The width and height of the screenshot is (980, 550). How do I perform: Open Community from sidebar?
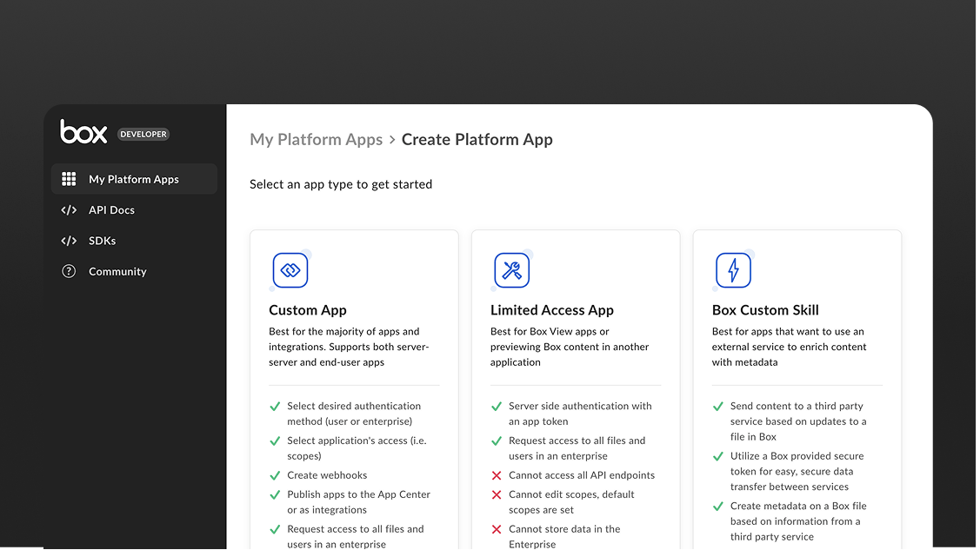[117, 272]
